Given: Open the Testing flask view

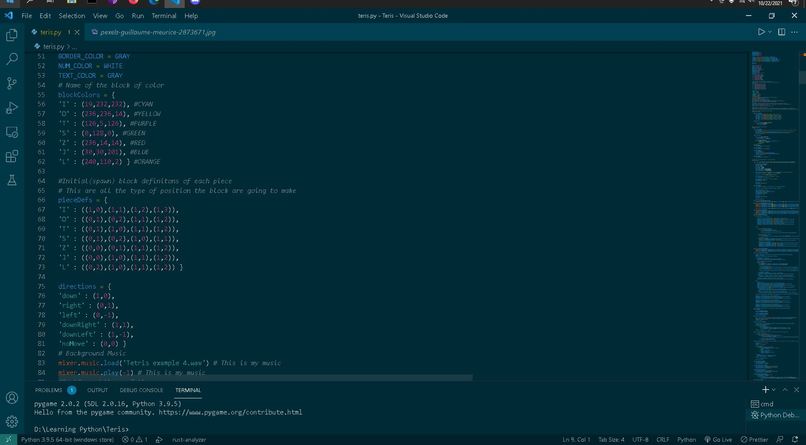Looking at the screenshot, I should click(11, 180).
